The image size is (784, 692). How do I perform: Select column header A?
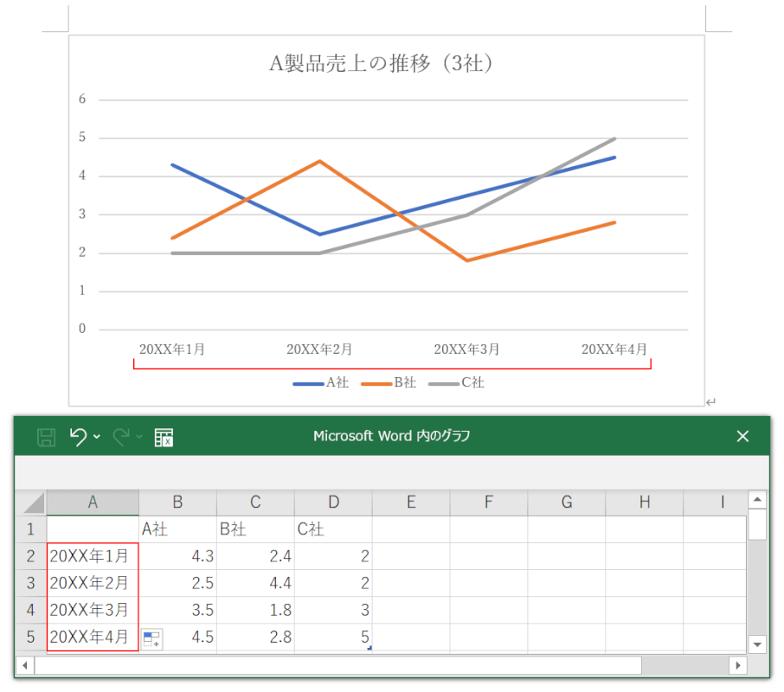pyautogui.click(x=93, y=503)
